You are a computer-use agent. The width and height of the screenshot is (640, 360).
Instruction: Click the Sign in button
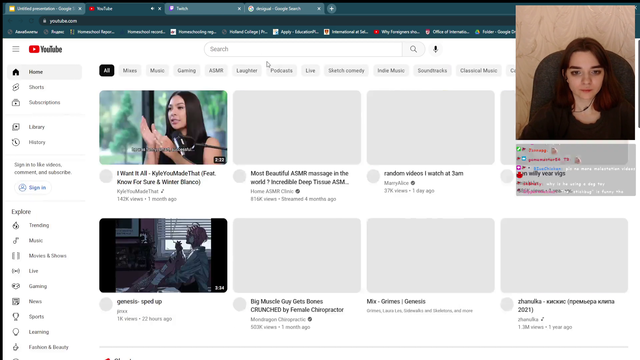[33, 188]
